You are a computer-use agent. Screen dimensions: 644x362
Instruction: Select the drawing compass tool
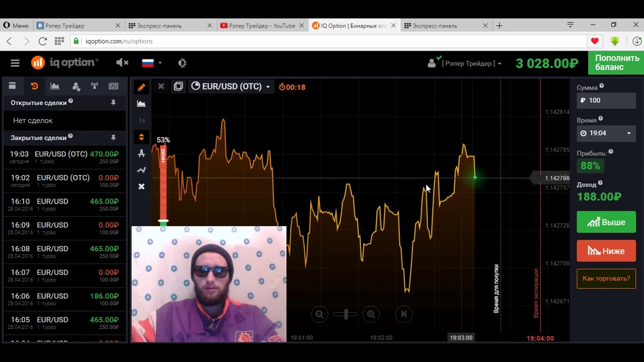click(x=141, y=153)
